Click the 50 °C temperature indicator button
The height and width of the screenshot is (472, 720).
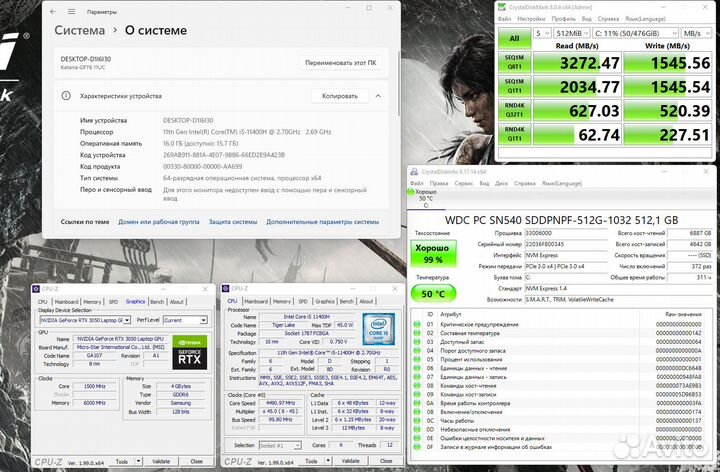pos(433,294)
